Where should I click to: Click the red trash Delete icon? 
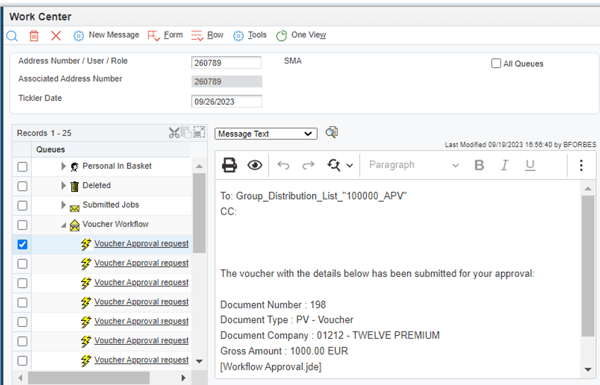click(34, 36)
